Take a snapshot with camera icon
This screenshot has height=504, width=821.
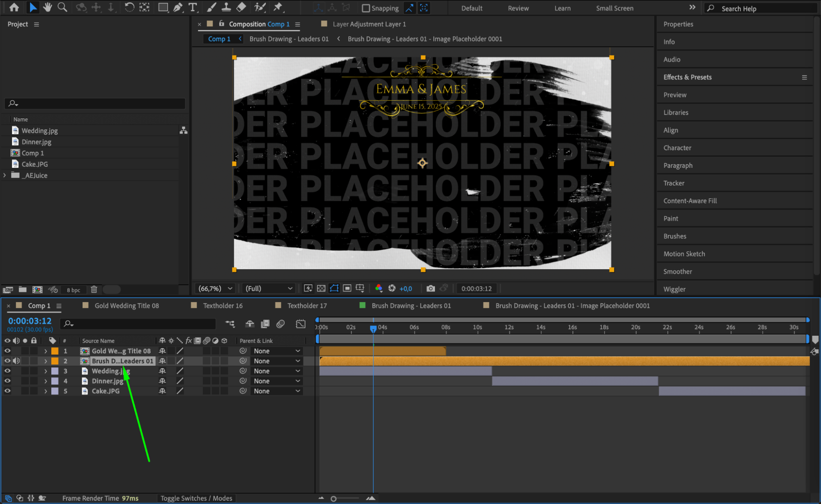tap(430, 289)
